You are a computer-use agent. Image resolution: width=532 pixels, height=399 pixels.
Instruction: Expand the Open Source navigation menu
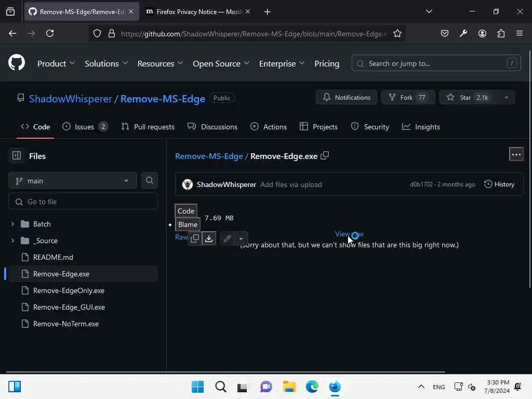[221, 63]
